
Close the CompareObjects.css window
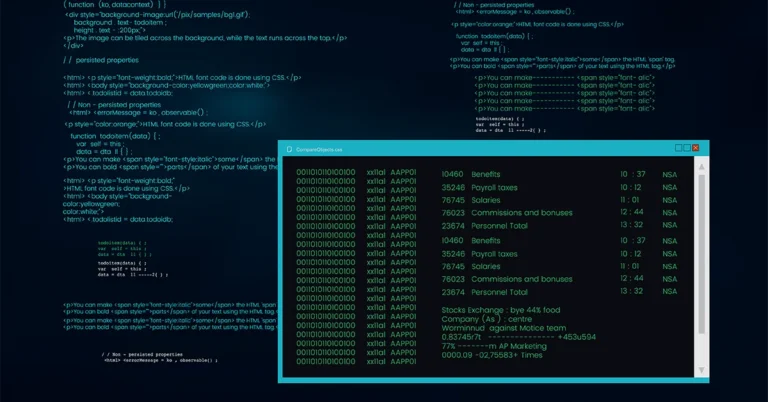click(696, 148)
